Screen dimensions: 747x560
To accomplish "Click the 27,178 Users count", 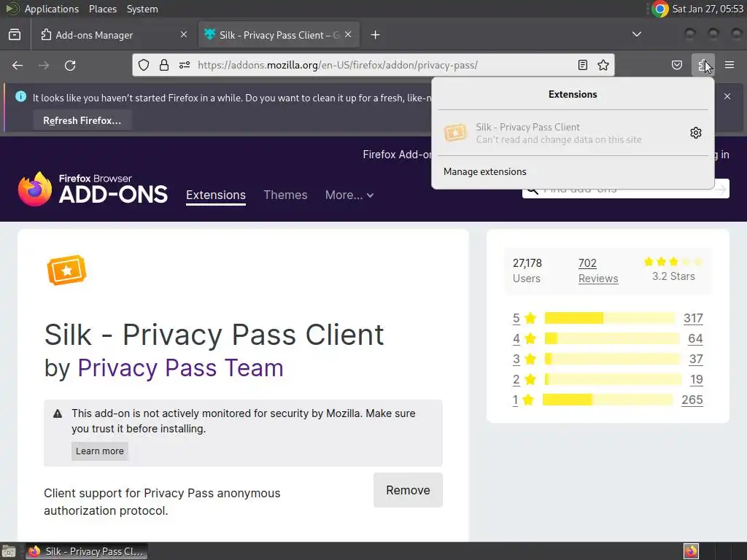I will tap(527, 271).
